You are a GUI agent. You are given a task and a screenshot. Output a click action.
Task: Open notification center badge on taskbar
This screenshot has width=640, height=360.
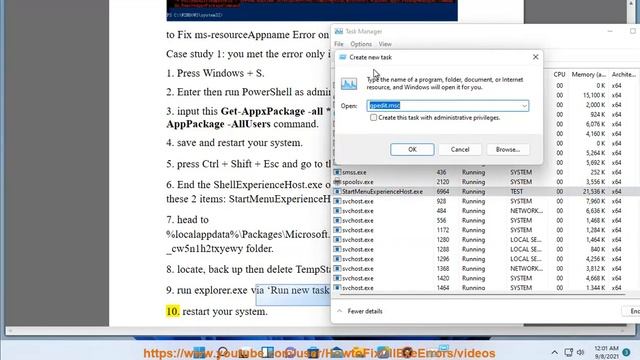point(627,352)
